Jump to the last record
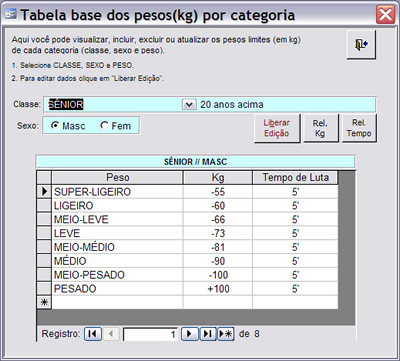Image resolution: width=400 pixels, height=361 pixels. pos(208,334)
